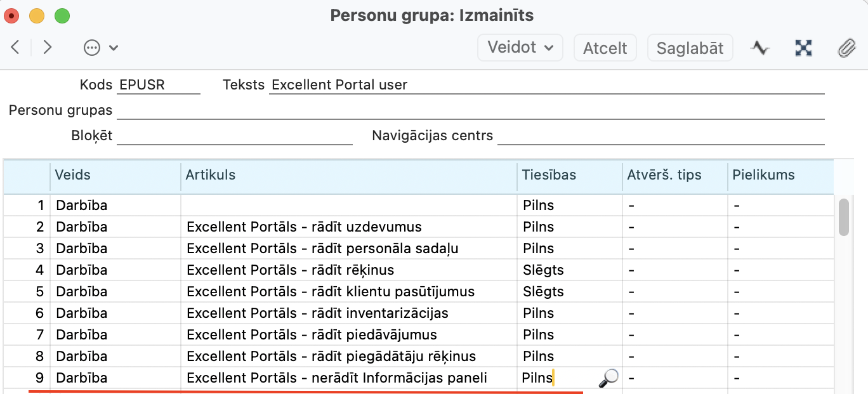Viewport: 868px width, 394px height.
Task: Click the Navigācijas centrs field
Action: tap(660, 136)
